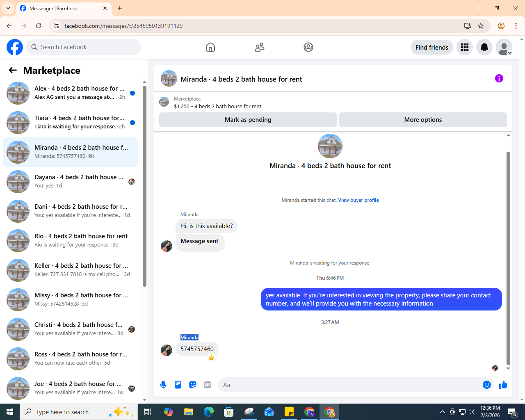
Task: Open the Friends icon in top navigation
Action: [x=260, y=47]
